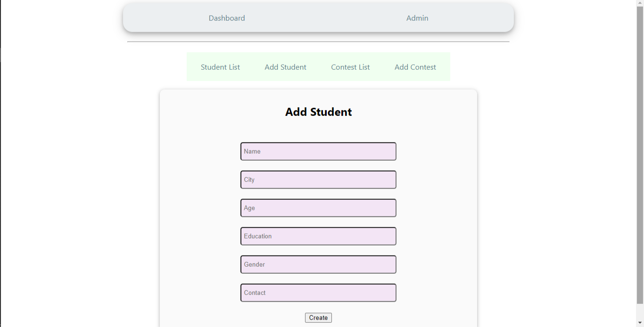The image size is (644, 327).
Task: Select the City input field
Action: tap(318, 180)
